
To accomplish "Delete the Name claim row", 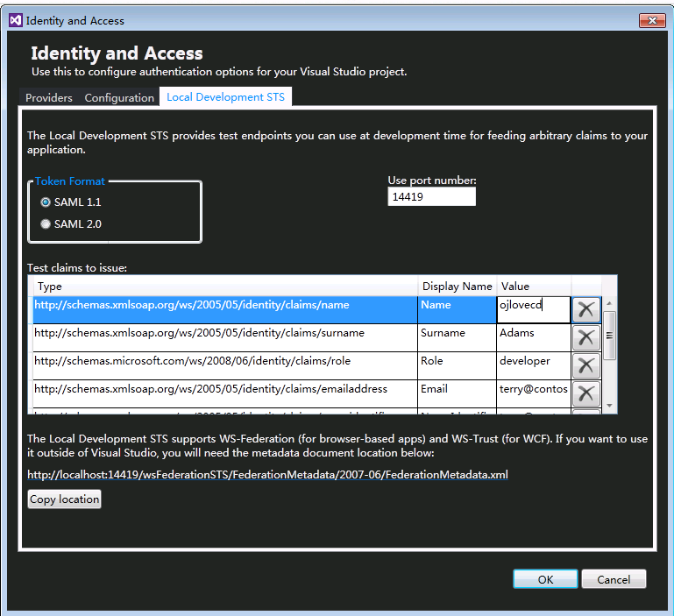I will pos(585,309).
